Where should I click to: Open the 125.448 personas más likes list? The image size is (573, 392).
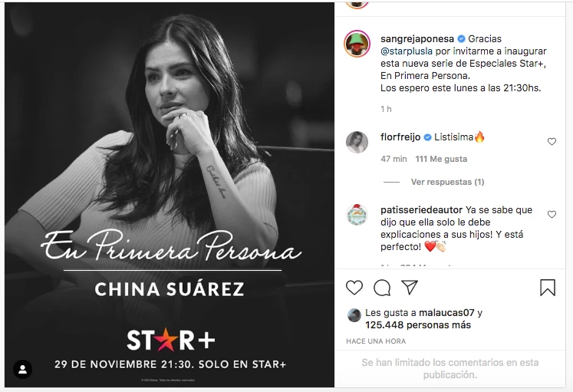(x=418, y=325)
